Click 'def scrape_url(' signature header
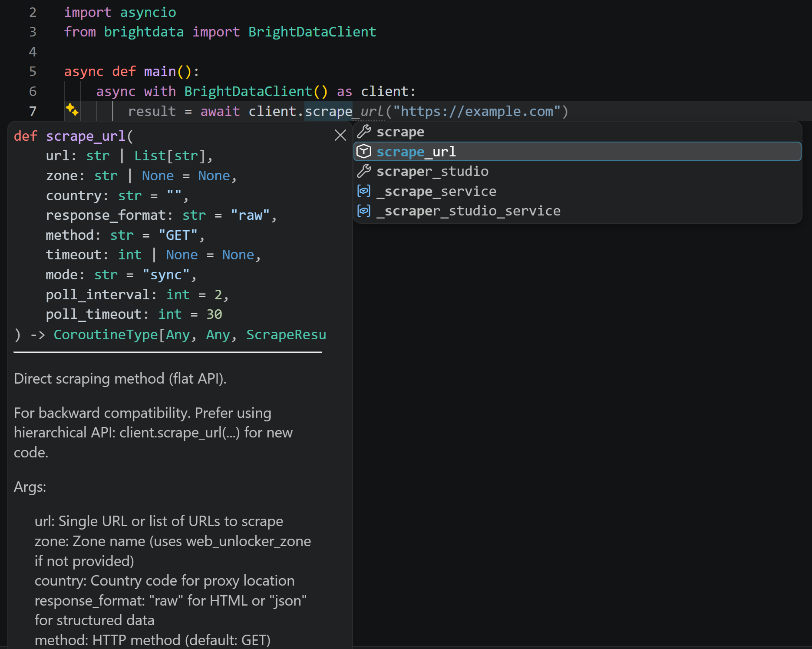 (x=73, y=136)
